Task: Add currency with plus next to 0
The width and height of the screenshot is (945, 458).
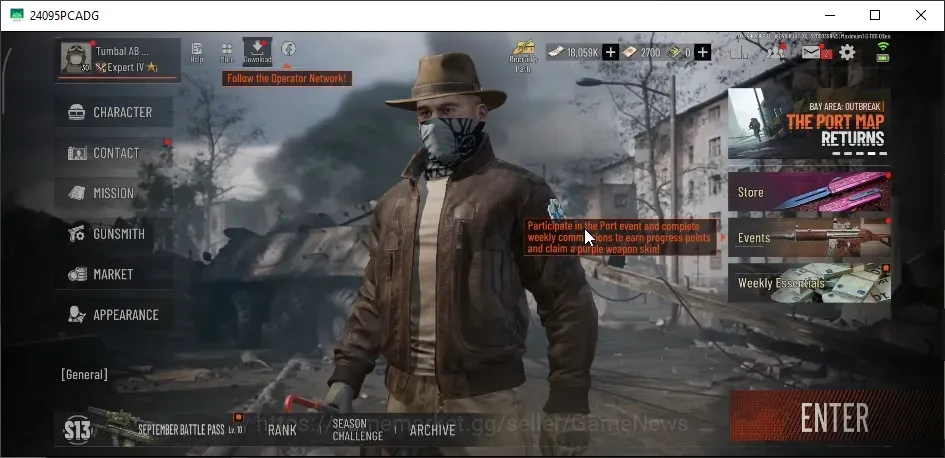Action: pos(703,52)
